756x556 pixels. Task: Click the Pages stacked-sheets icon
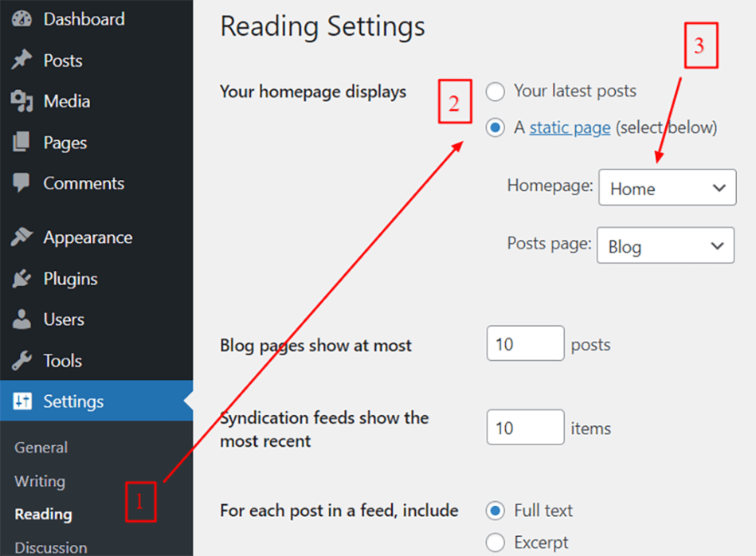22,143
